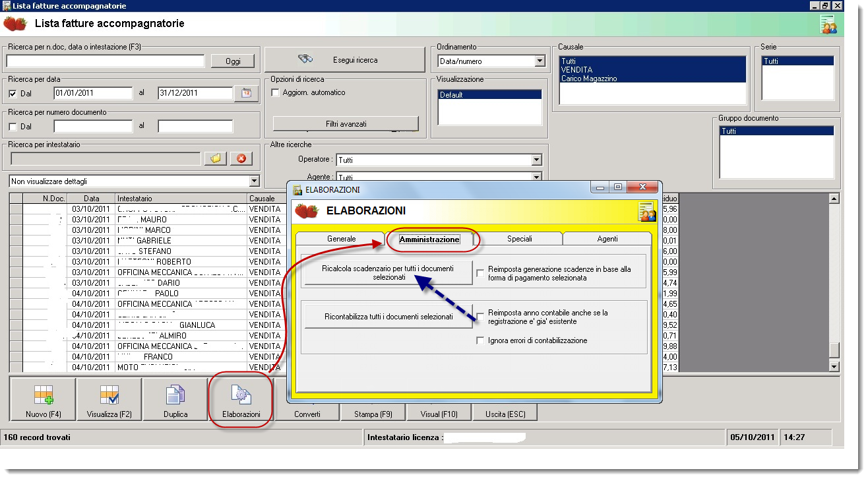Click the strawberry logo beside Lista fatture accompagnatorie
The image size is (868, 479).
(15, 24)
